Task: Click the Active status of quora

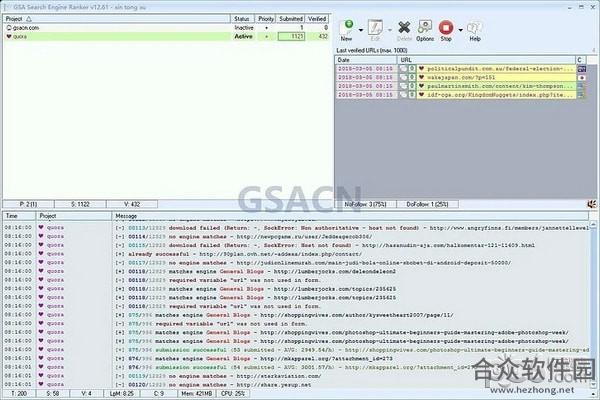Action: pos(244,36)
